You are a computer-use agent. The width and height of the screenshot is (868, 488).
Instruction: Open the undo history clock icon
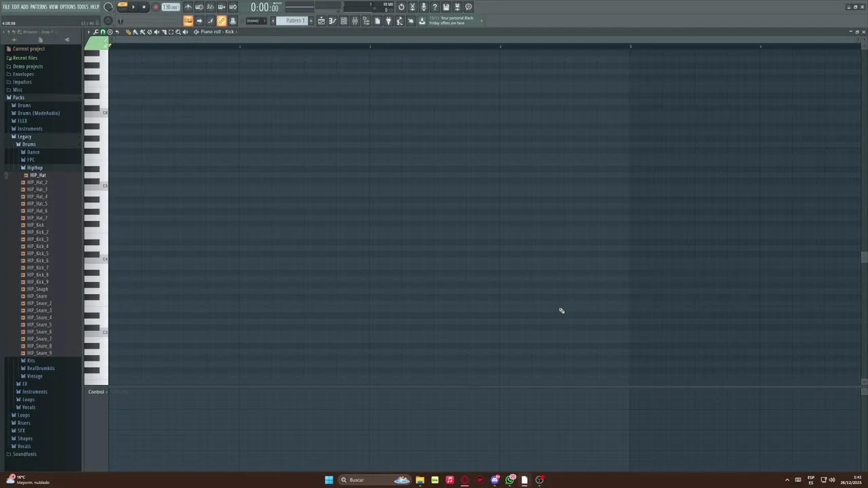401,7
